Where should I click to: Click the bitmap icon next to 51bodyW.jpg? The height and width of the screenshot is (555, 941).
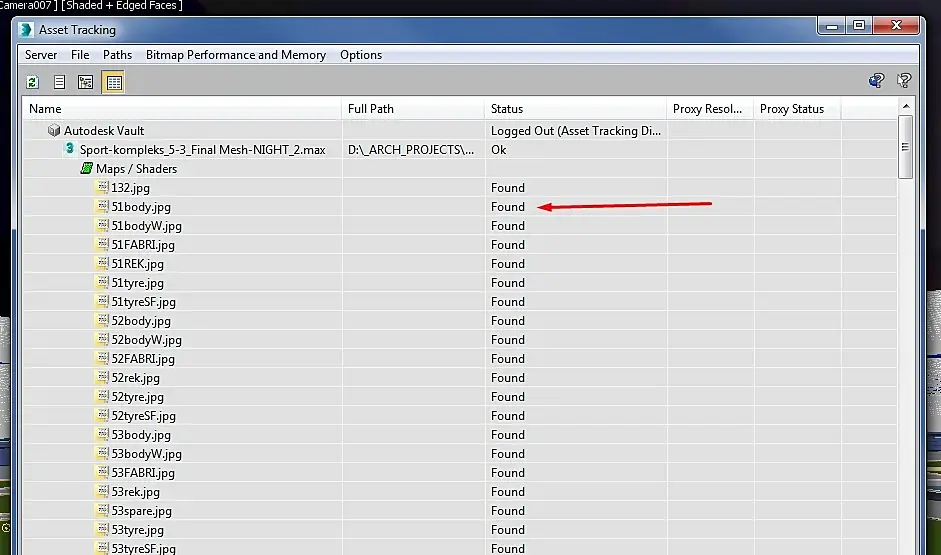point(103,225)
